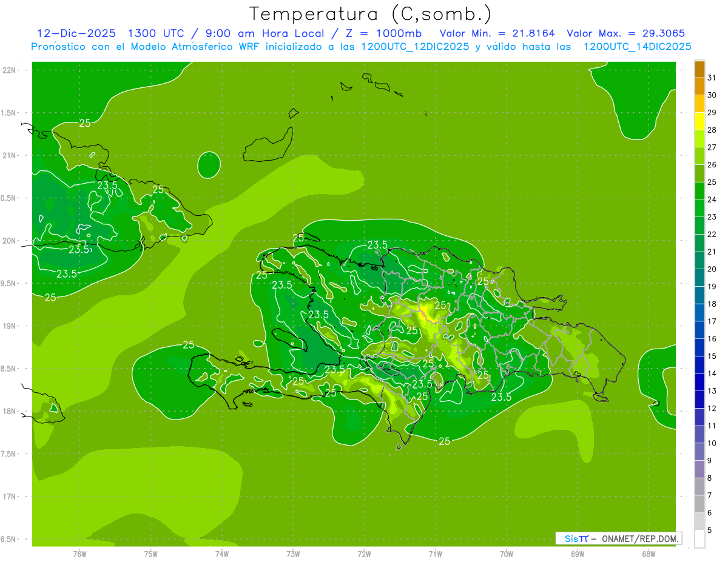Click the "71W" longitude axis label
Image resolution: width=728 pixels, height=562 pixels.
435,554
